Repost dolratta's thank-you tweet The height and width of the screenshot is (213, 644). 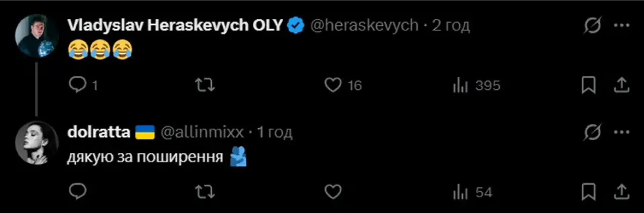tap(205, 192)
